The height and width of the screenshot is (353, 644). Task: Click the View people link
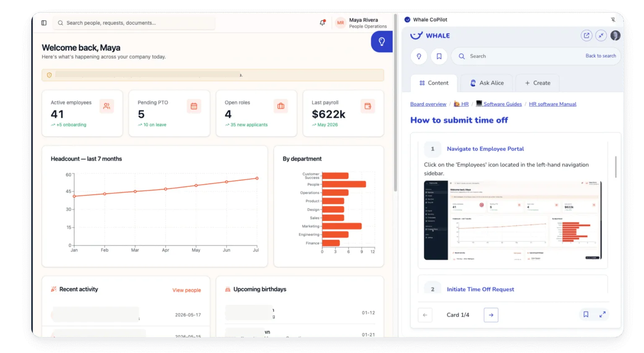187,290
